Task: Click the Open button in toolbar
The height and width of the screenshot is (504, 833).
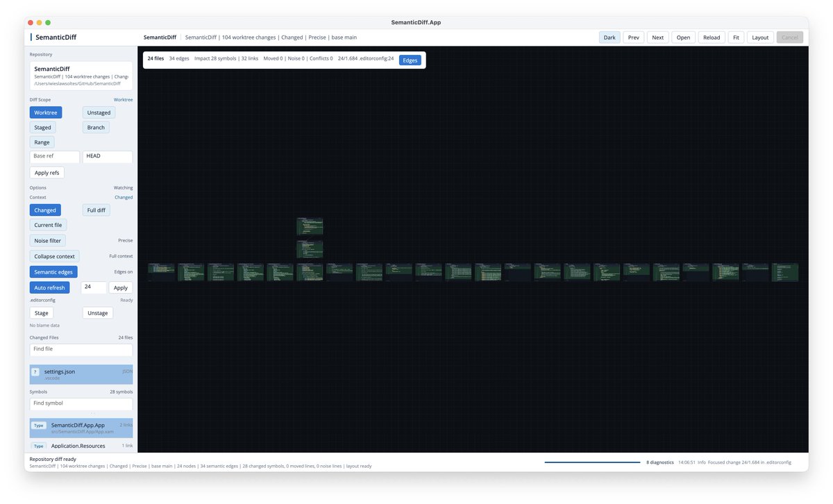Action: coord(683,37)
